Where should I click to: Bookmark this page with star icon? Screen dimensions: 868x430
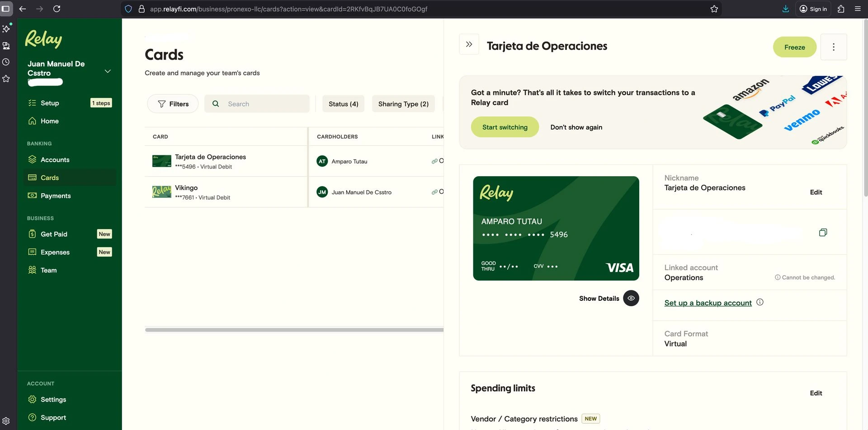(x=714, y=9)
